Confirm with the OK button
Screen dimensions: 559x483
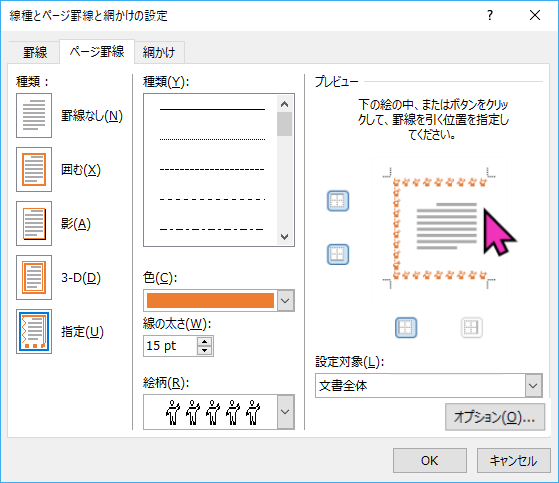click(430, 461)
